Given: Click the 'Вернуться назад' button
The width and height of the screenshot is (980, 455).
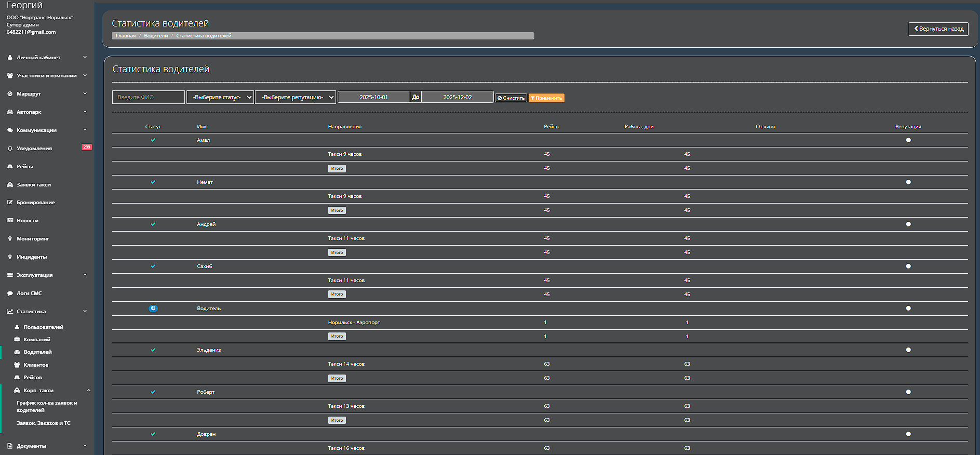Looking at the screenshot, I should [x=938, y=29].
